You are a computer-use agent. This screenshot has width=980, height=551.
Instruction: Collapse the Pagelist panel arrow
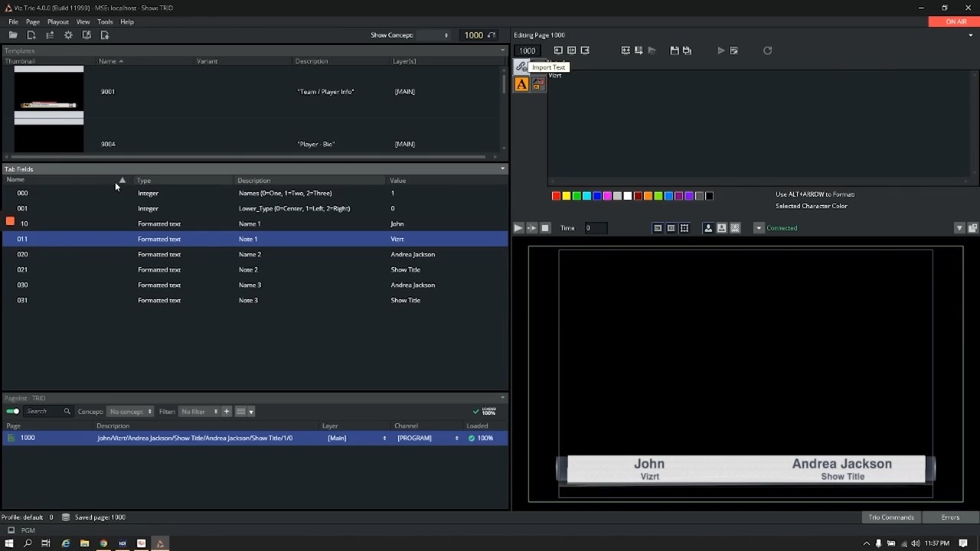[x=503, y=398]
